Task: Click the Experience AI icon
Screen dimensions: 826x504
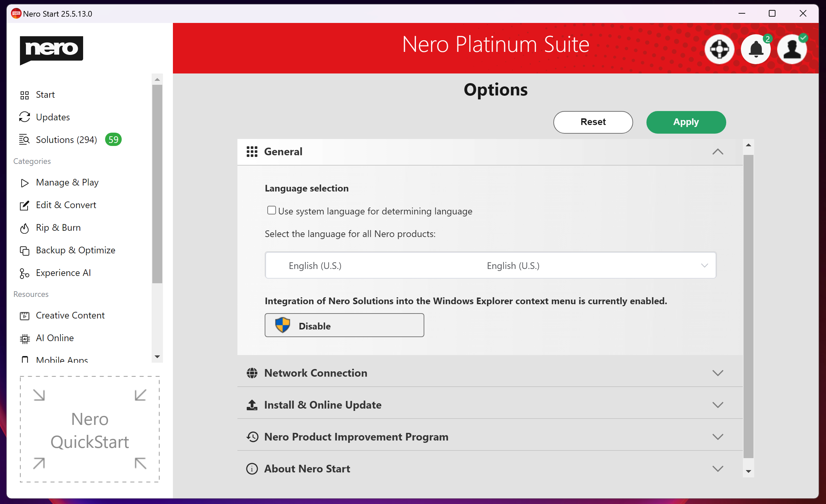Action: coord(25,273)
